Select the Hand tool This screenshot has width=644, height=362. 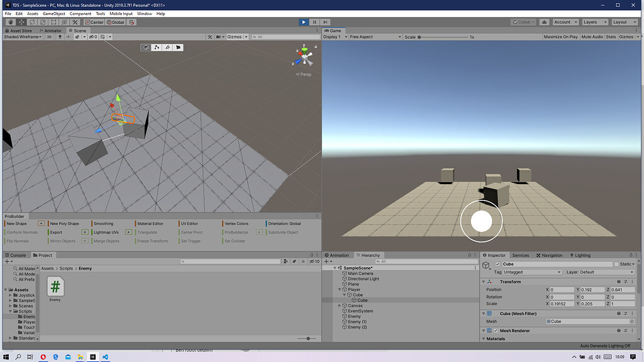click(x=11, y=22)
